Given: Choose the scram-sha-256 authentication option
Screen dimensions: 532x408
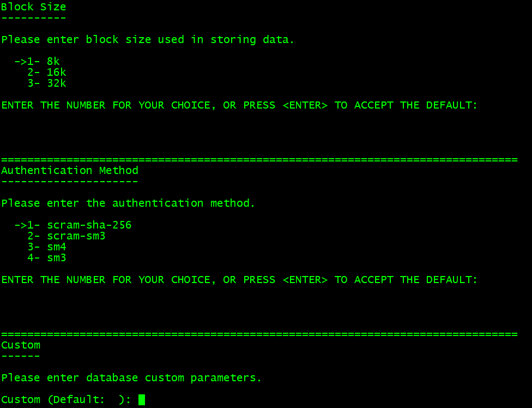Looking at the screenshot, I should click(79, 225).
